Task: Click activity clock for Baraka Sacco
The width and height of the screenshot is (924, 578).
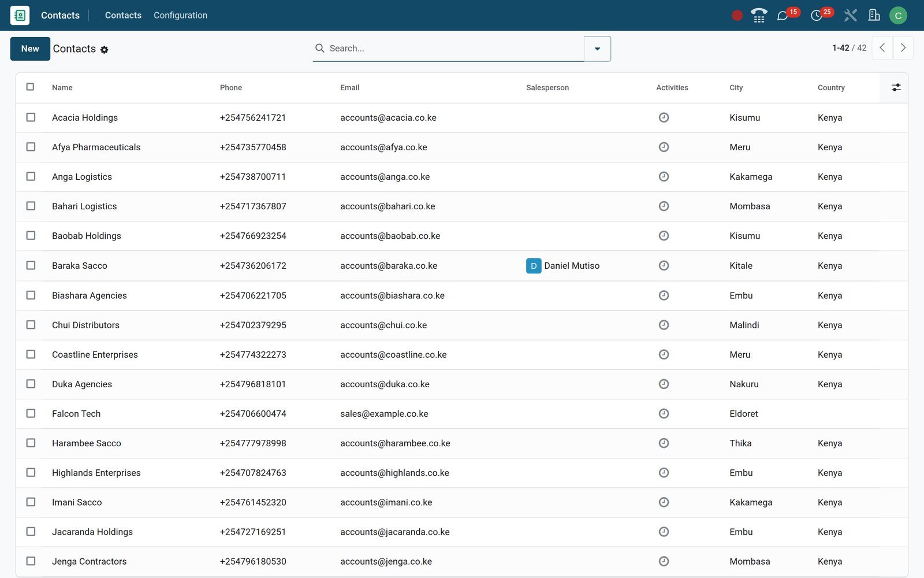Action: [x=664, y=265]
